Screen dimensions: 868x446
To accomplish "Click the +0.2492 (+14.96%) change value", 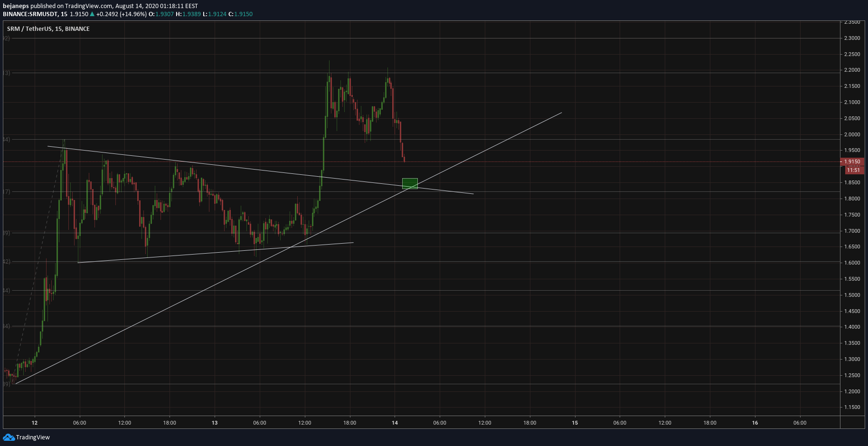I will pos(122,14).
